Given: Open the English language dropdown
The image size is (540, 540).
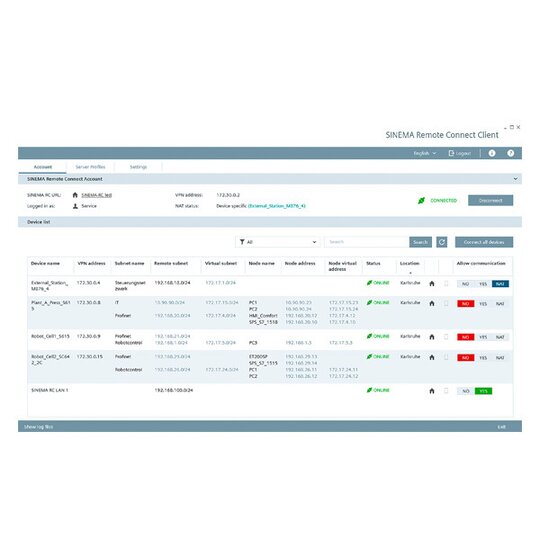Looking at the screenshot, I should point(425,153).
